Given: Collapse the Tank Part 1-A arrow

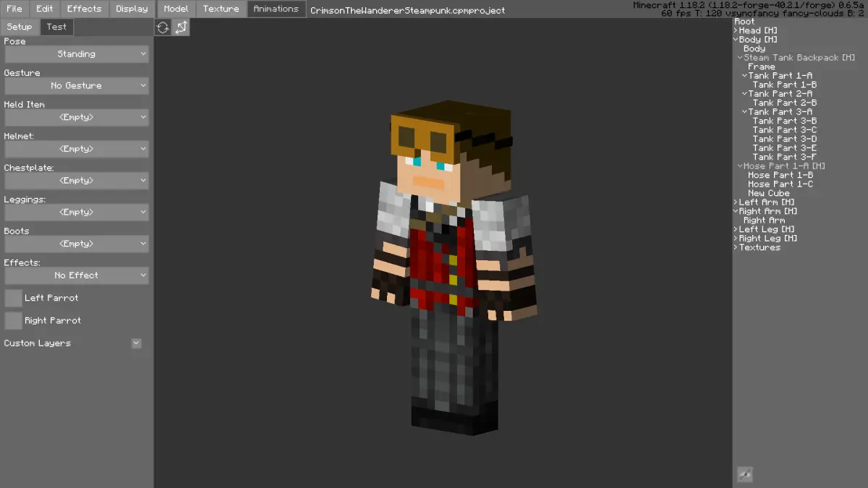Looking at the screenshot, I should [744, 76].
